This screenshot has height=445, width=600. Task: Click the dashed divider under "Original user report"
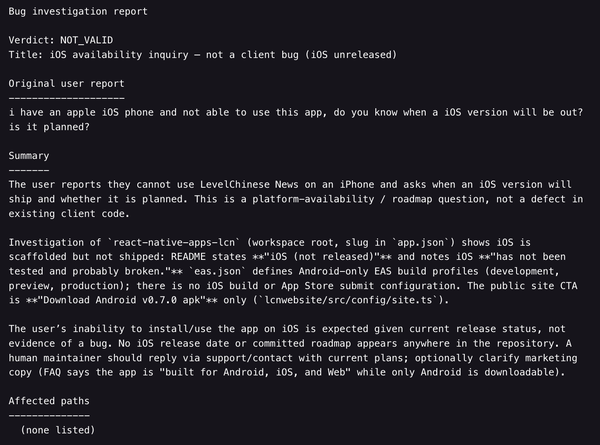(x=67, y=98)
